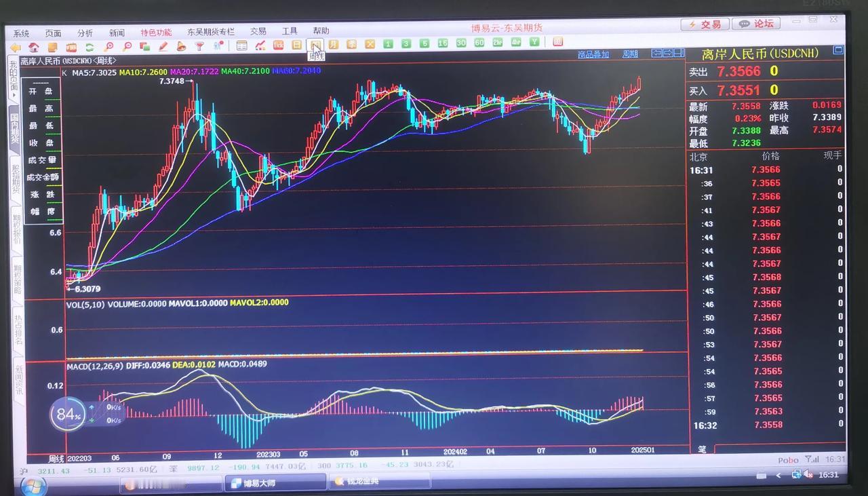Click the second magnifier zoom icon

[127, 47]
